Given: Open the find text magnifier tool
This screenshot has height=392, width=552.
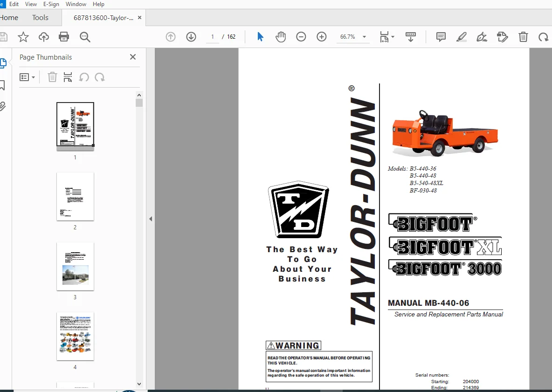Looking at the screenshot, I should coord(85,37).
